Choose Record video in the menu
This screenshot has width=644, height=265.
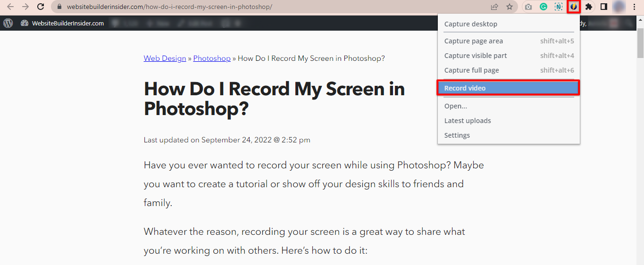508,88
